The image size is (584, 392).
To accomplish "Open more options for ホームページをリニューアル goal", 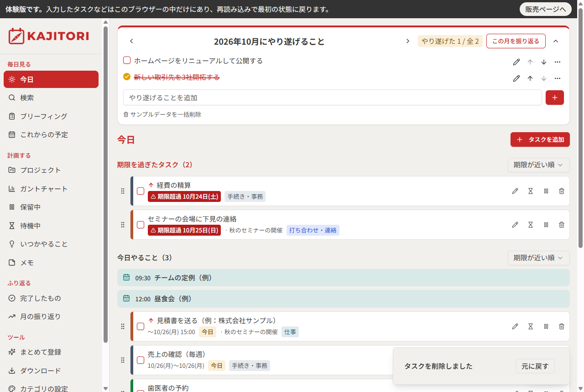I will pos(558,62).
